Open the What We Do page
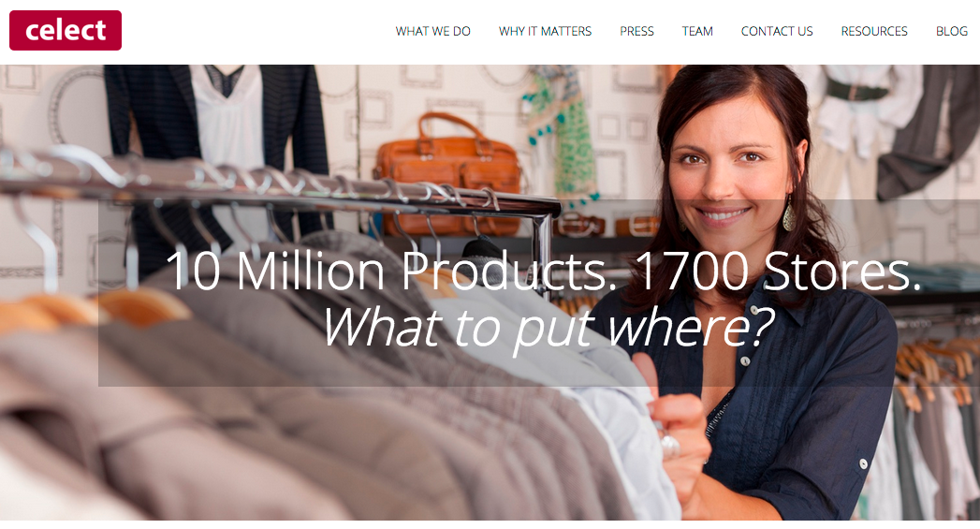 coord(433,31)
